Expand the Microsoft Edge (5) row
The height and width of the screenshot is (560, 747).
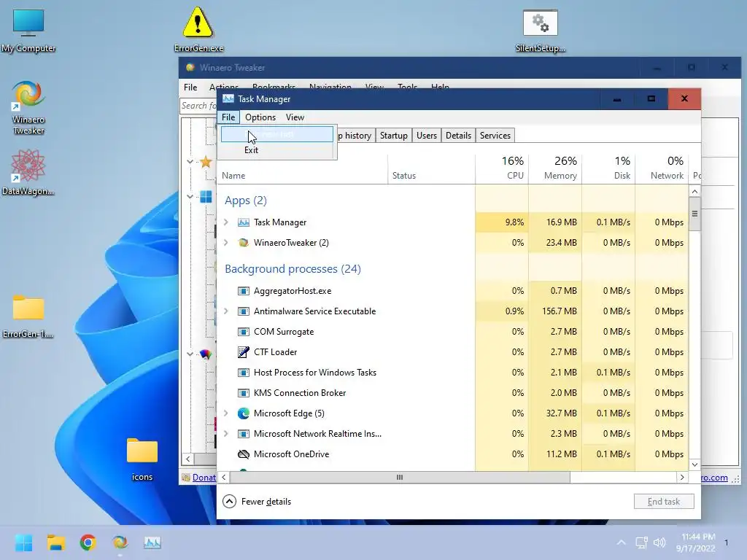click(x=226, y=413)
